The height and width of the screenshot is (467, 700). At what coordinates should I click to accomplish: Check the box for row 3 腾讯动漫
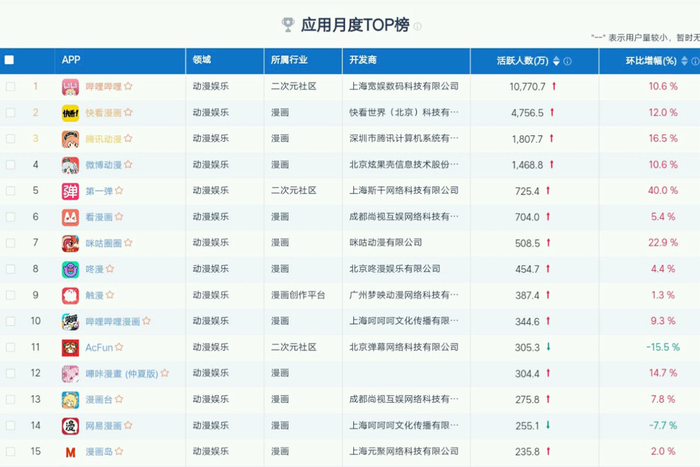click(10, 138)
